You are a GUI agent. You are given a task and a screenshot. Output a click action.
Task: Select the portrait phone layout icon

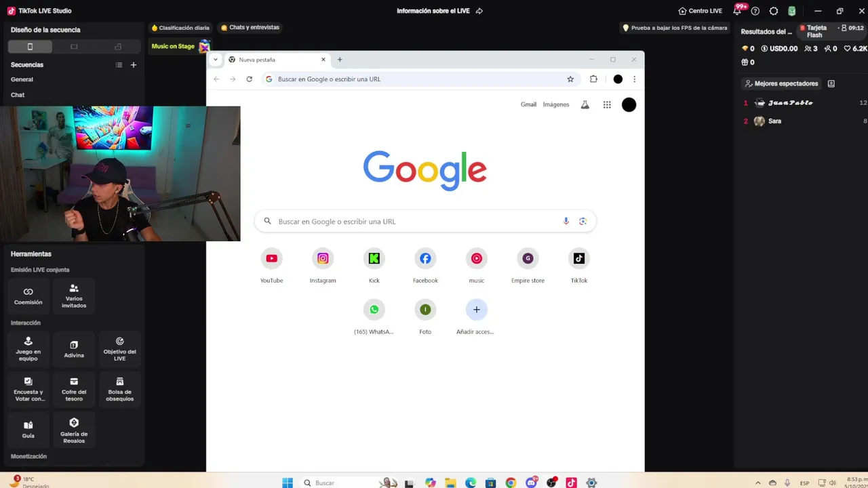pyautogui.click(x=29, y=47)
